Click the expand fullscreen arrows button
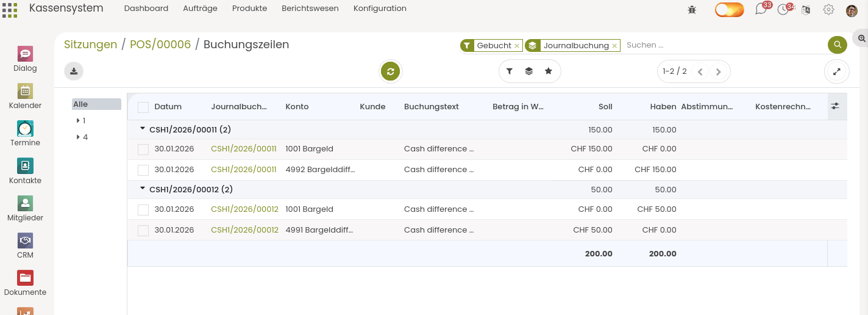 coord(836,71)
